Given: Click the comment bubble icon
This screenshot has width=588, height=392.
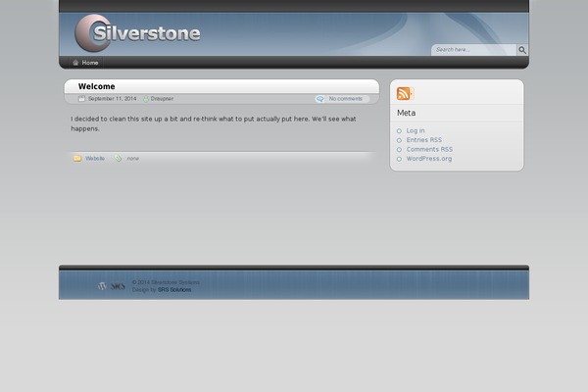Looking at the screenshot, I should coord(319,99).
